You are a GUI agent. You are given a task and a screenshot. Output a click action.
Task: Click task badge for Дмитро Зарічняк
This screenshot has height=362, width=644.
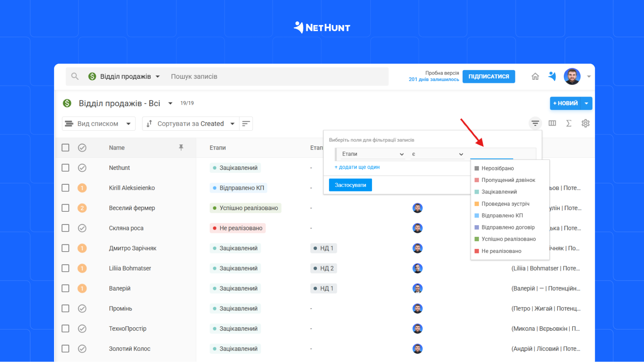pyautogui.click(x=82, y=248)
